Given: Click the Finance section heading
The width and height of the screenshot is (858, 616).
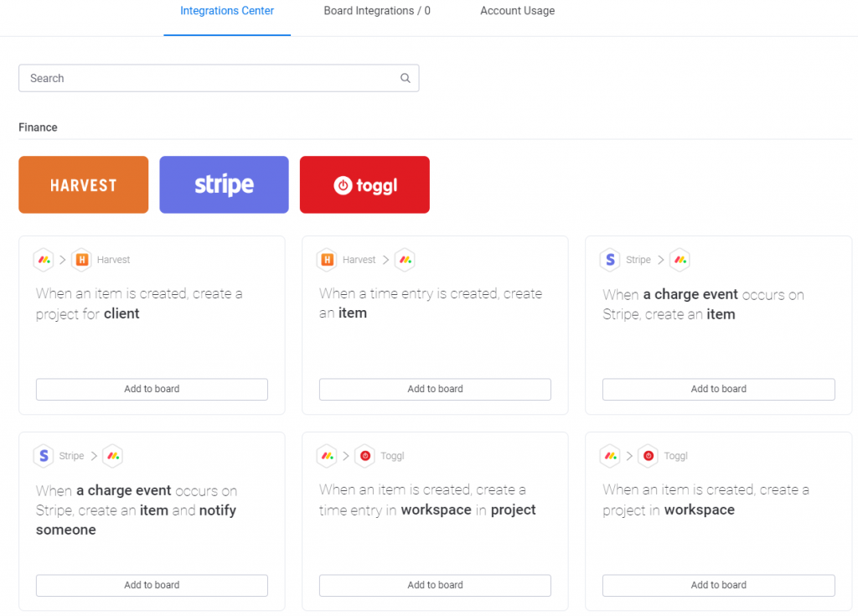Looking at the screenshot, I should [38, 127].
